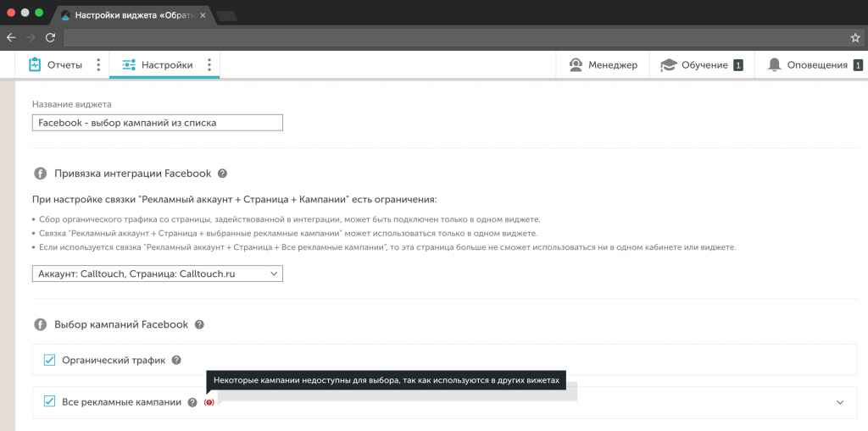Click the Привязка интеграции Facebook heading
This screenshot has width=868, height=431.
(x=133, y=174)
